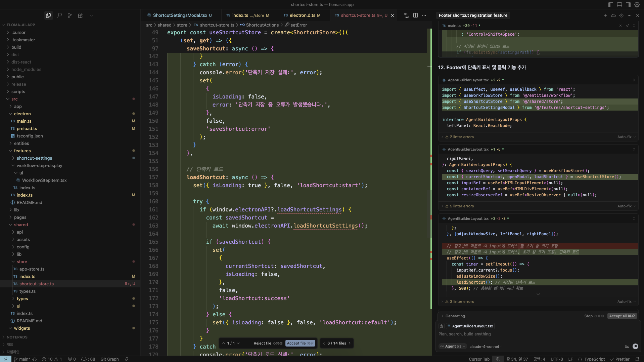
Task: Jump to previous change in 1 / 1
Action: coord(224,343)
